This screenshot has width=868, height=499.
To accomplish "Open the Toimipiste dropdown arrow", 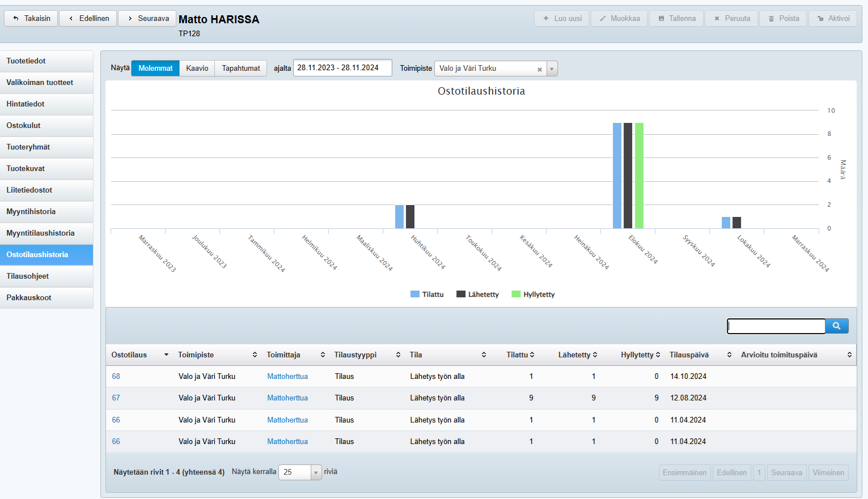I will pos(552,69).
